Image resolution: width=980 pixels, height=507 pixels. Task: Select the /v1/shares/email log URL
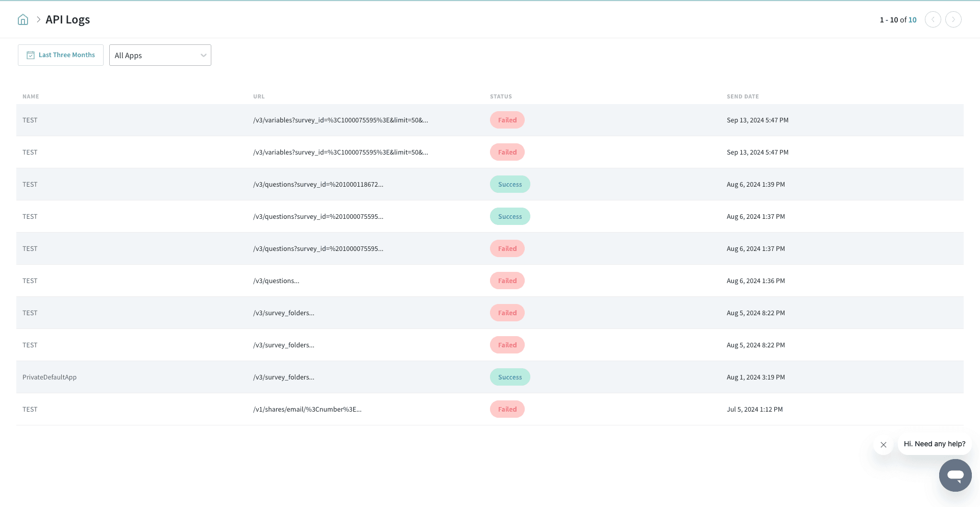click(x=307, y=410)
